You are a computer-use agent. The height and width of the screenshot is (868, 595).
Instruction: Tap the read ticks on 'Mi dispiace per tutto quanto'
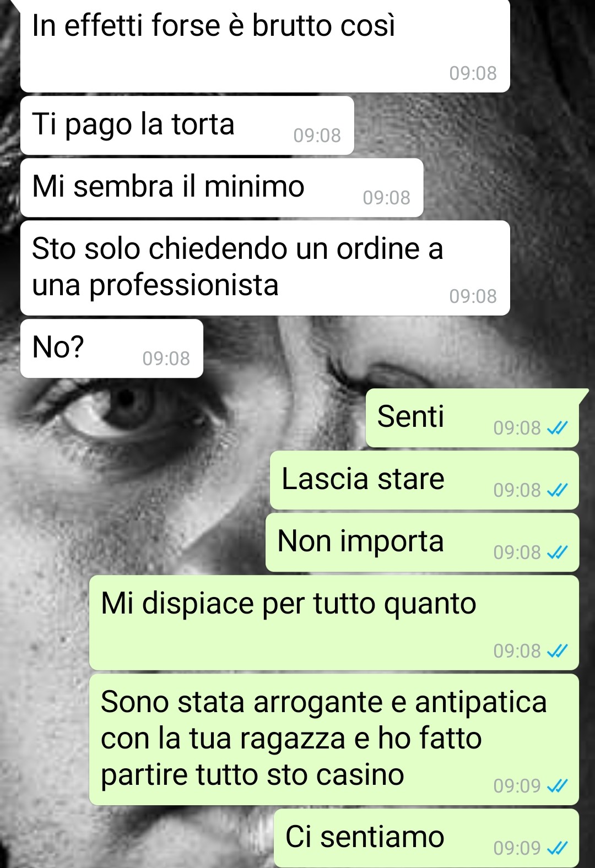557,651
